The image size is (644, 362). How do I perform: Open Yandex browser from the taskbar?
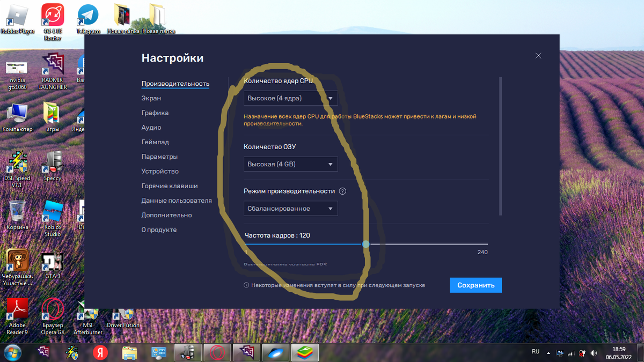coord(100,352)
